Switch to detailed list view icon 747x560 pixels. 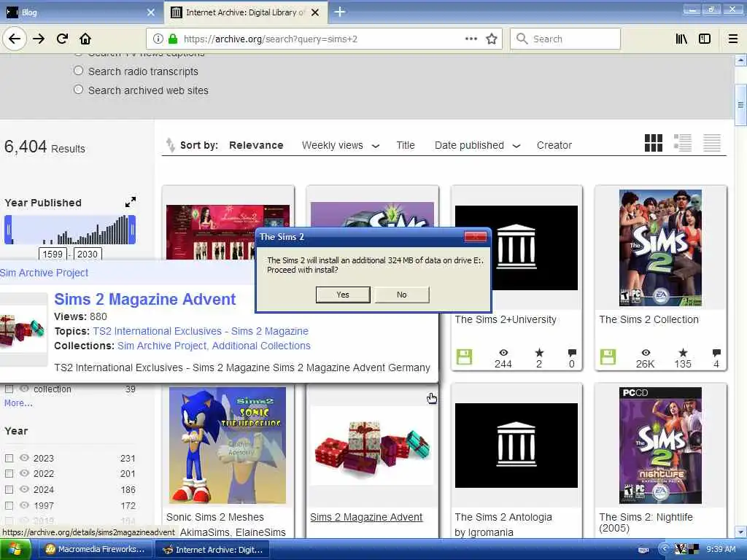coord(683,143)
